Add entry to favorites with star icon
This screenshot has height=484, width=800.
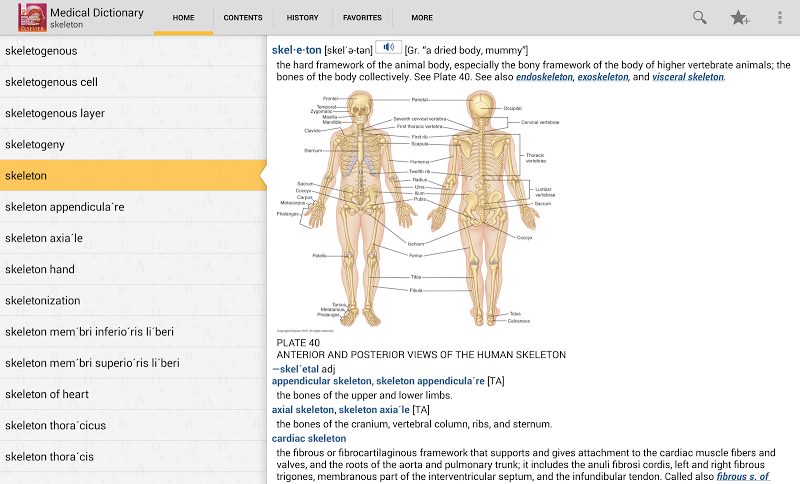739,18
